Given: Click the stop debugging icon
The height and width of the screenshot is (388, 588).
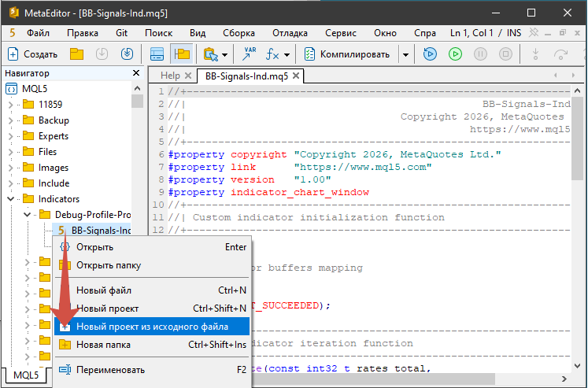Looking at the screenshot, I should click(505, 54).
